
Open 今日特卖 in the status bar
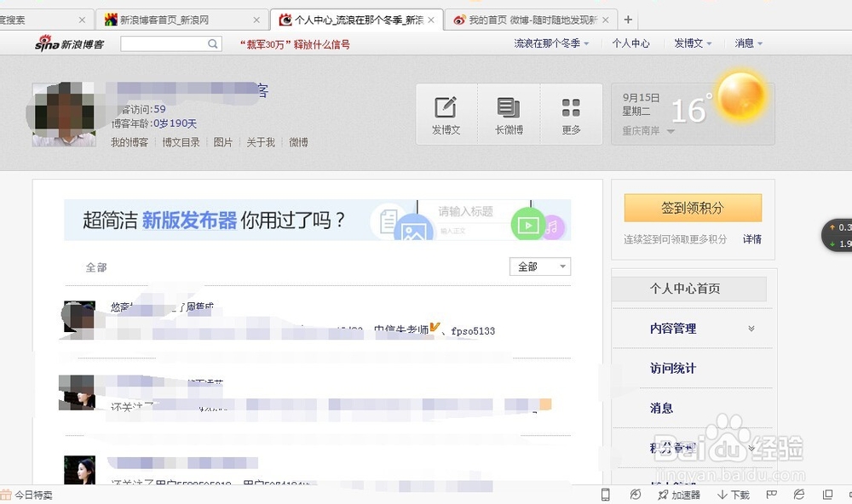click(27, 495)
